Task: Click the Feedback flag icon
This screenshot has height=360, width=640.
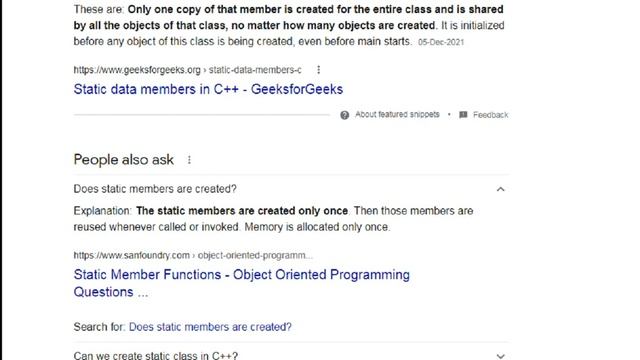Action: [463, 115]
